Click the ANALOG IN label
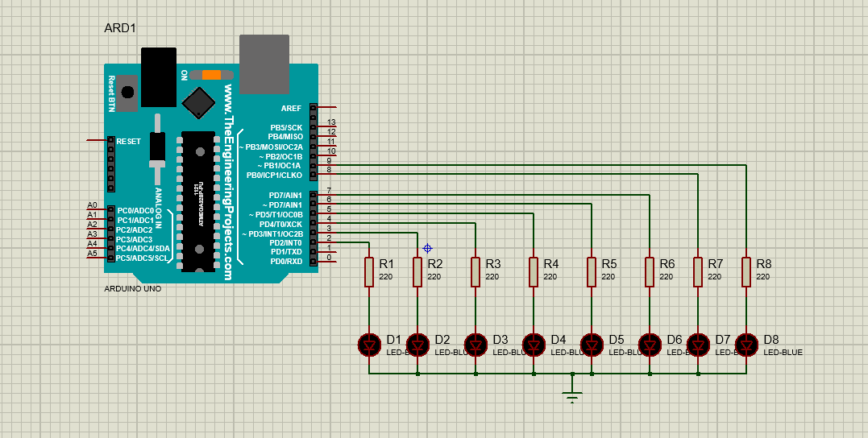The width and height of the screenshot is (868, 438). coord(158,209)
